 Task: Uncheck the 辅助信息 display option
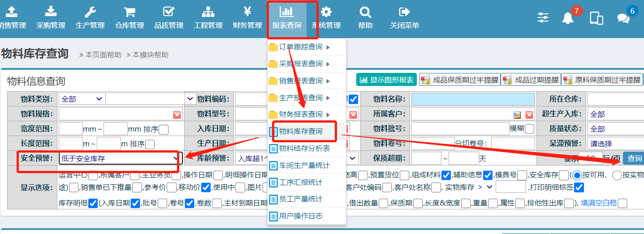488,175
